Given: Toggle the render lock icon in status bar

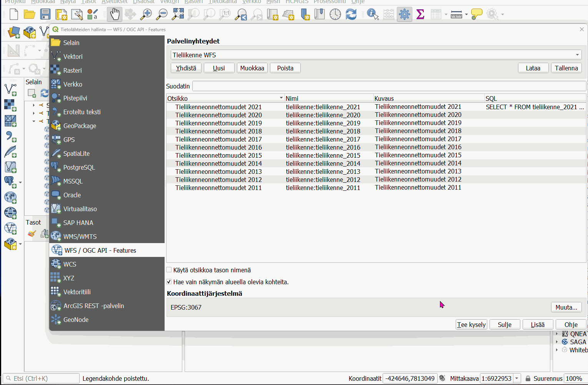Looking at the screenshot, I should coord(528,378).
